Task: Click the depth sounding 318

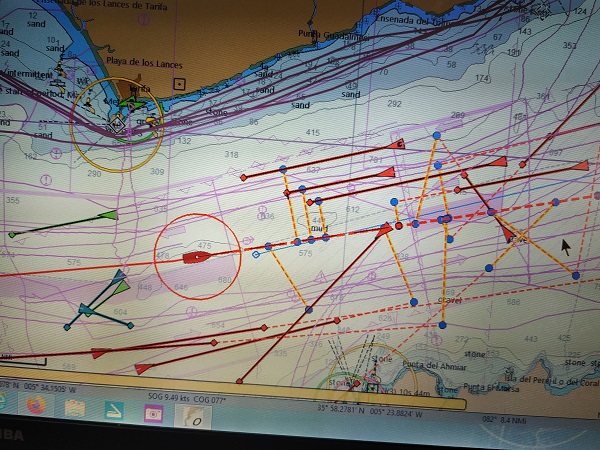Action: pyautogui.click(x=231, y=155)
